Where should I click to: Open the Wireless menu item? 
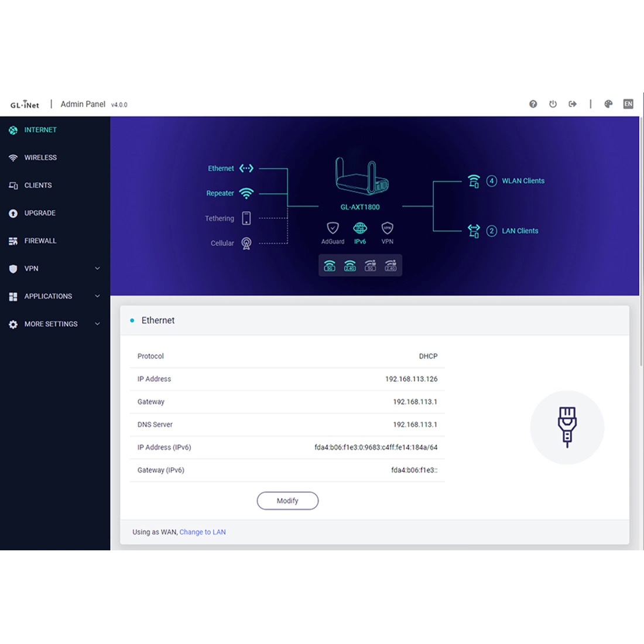coord(40,157)
